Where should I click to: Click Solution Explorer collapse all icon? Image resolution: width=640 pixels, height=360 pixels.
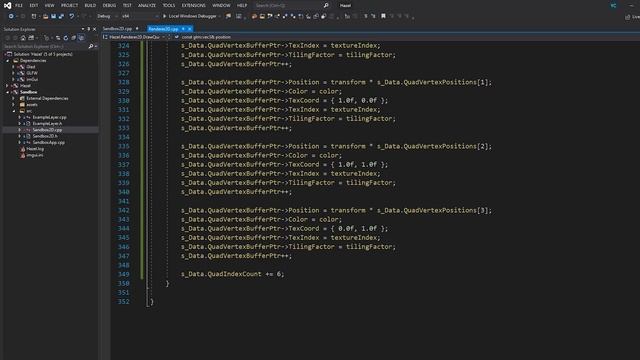[73, 38]
